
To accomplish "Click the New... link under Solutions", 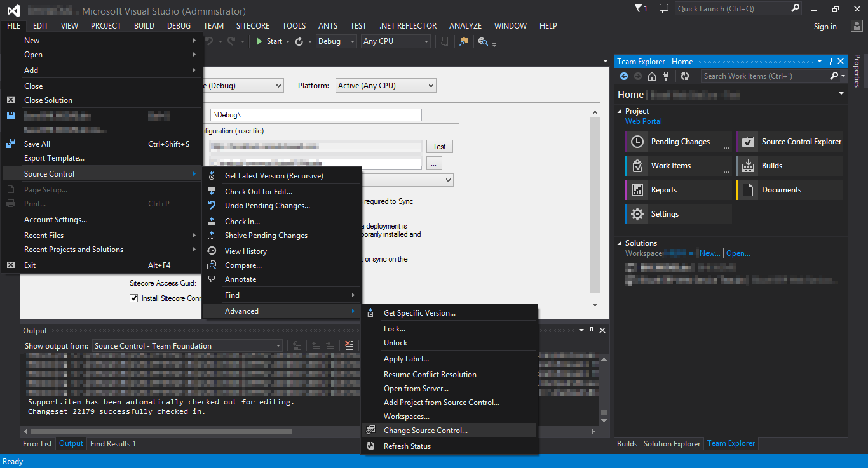I will point(710,253).
